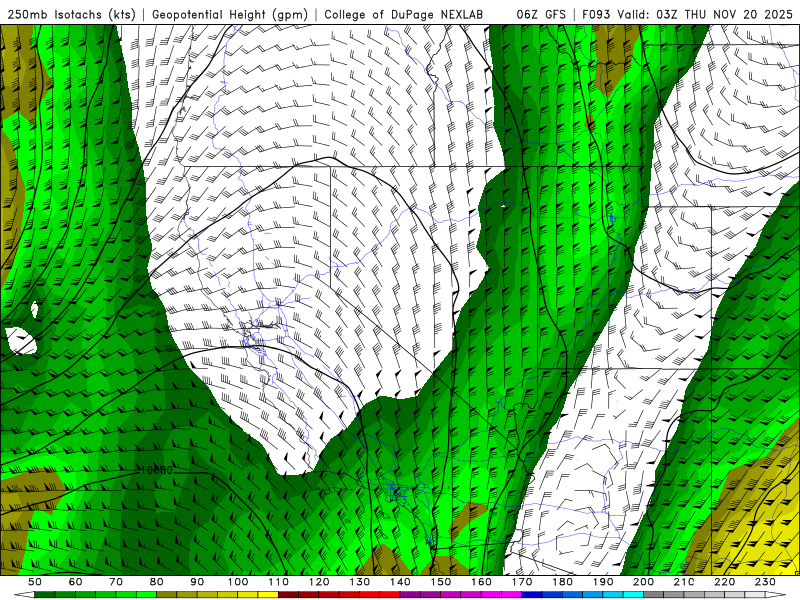The image size is (800, 600).
Task: Click the legend value 150
Action: click(x=441, y=582)
